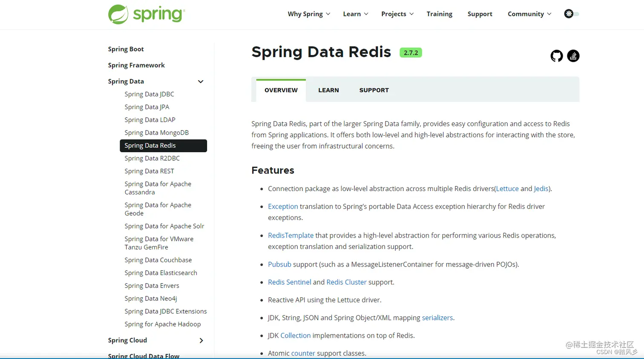Viewport: 644px width, 359px height.
Task: Open Spring Boot in sidebar
Action: [126, 49]
